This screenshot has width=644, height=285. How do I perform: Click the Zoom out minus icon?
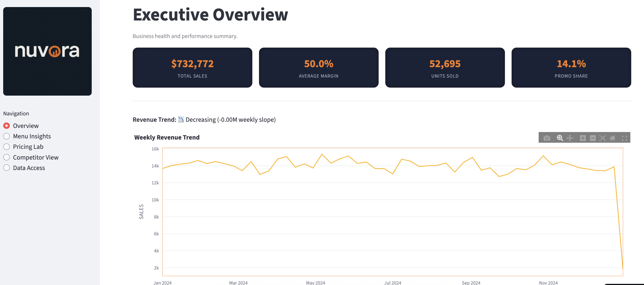click(593, 138)
